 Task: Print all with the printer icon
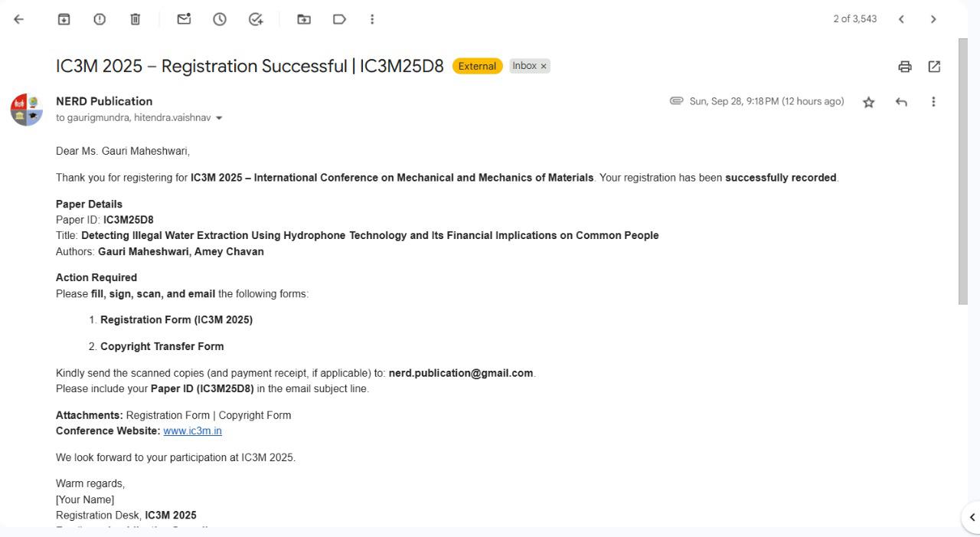905,67
